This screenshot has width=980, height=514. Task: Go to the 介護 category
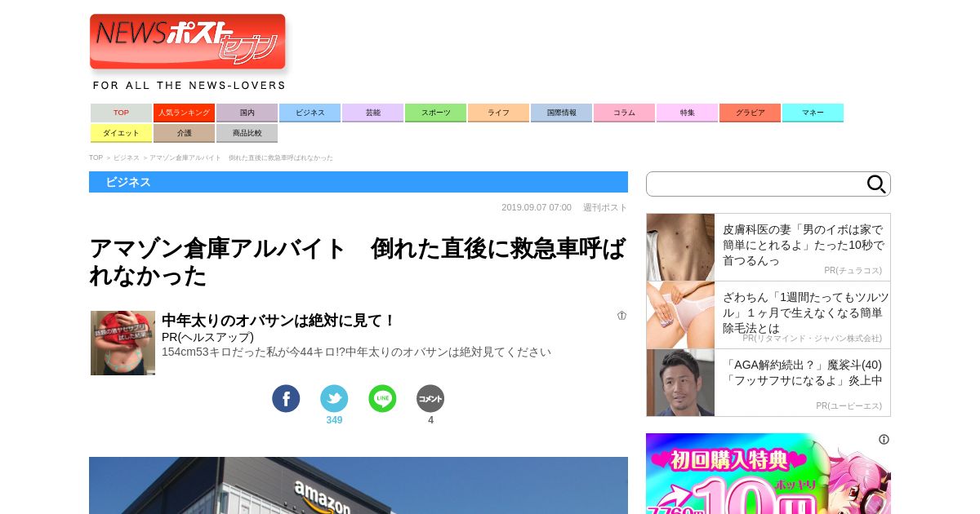click(184, 133)
